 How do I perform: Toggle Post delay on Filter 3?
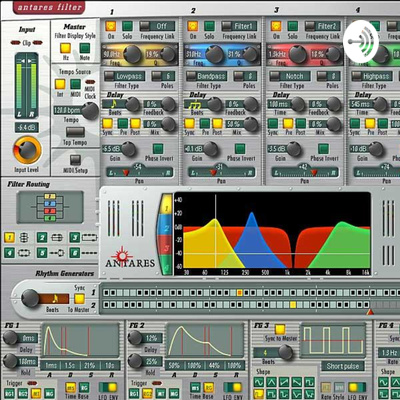301,123
